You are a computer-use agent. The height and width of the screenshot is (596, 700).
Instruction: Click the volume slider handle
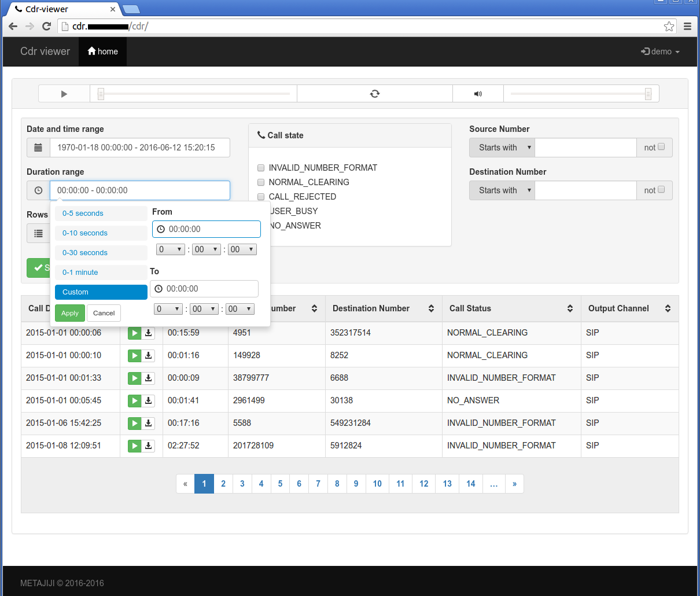point(648,94)
